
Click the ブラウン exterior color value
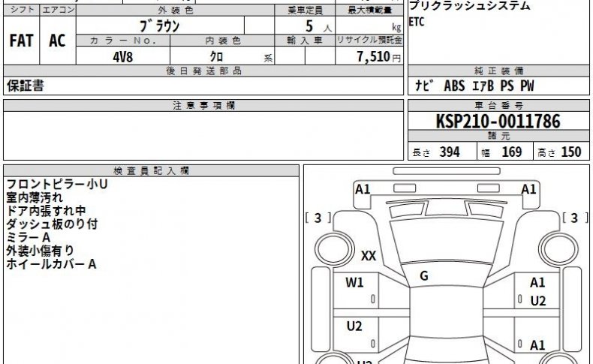click(x=160, y=26)
